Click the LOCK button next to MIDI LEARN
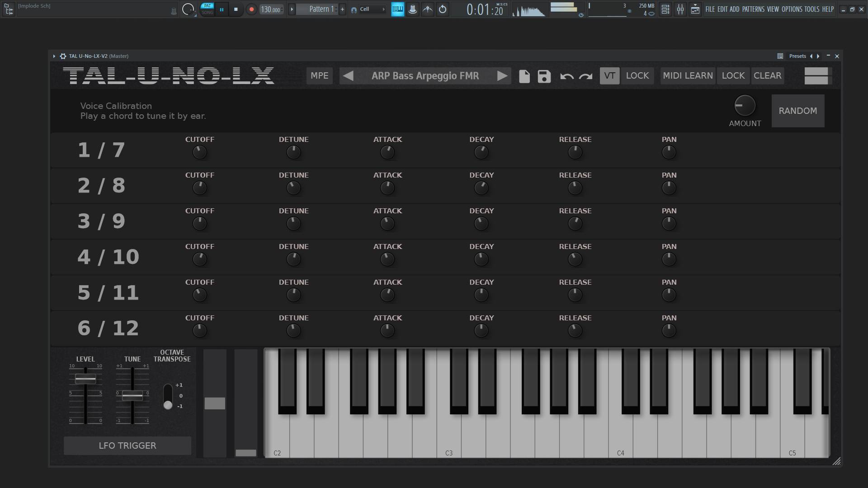Image resolution: width=868 pixels, height=488 pixels. tap(733, 76)
